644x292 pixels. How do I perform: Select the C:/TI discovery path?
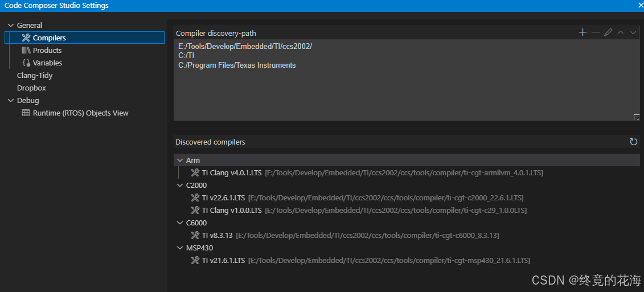coord(186,55)
